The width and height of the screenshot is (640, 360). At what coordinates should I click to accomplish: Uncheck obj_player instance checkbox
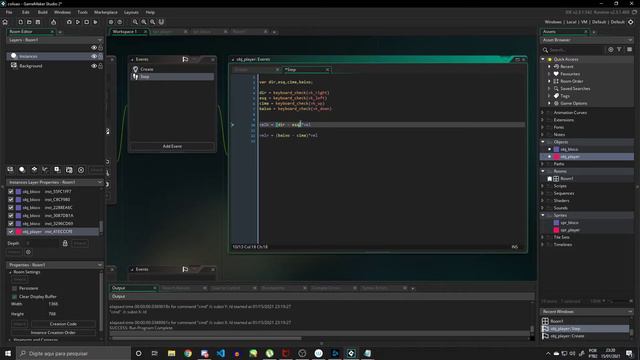point(11,231)
